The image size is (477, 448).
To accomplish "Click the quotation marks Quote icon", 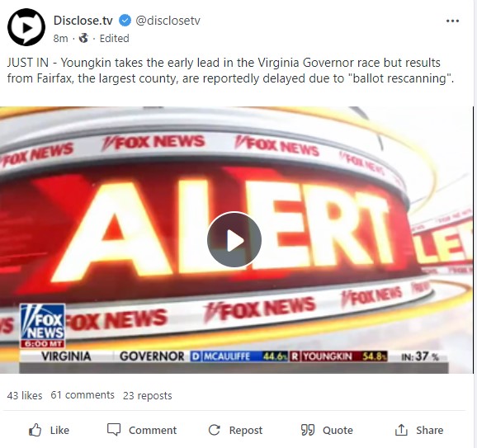I will tap(308, 430).
